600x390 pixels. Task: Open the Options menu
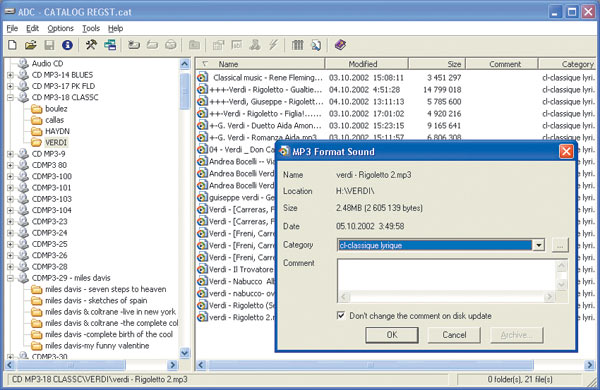[x=60, y=28]
